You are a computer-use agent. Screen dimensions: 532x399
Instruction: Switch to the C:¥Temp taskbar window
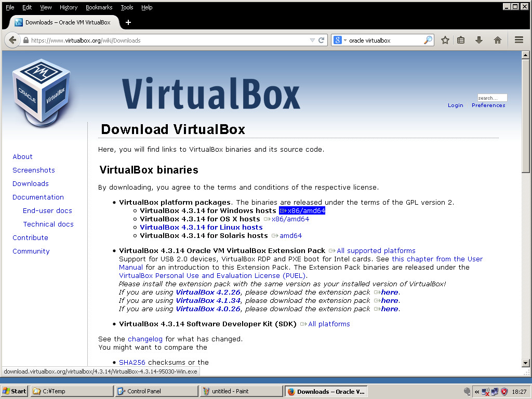[x=72, y=391]
